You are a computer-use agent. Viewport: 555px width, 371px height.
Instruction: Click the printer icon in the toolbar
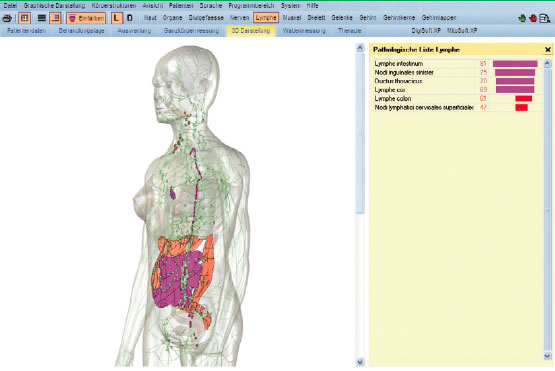pos(7,18)
